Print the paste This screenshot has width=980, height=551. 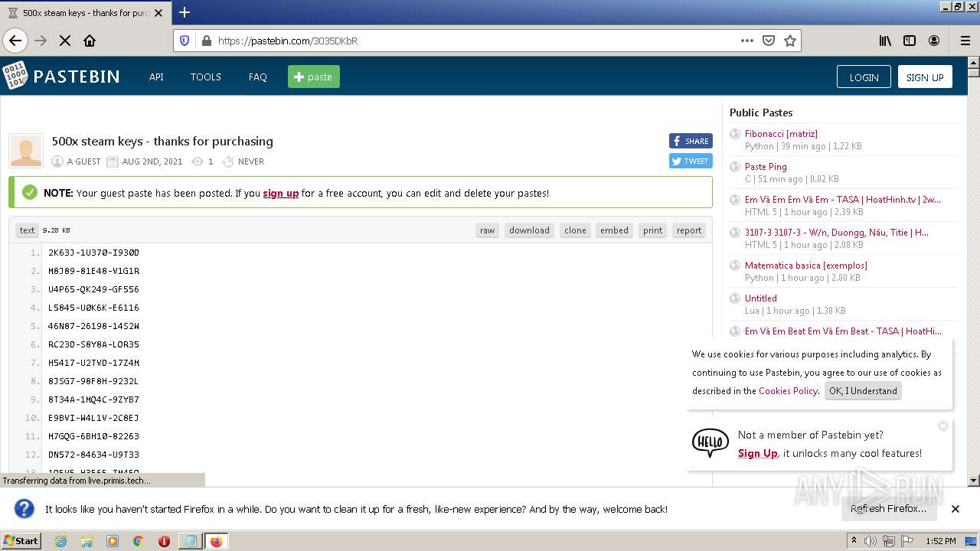pos(653,230)
